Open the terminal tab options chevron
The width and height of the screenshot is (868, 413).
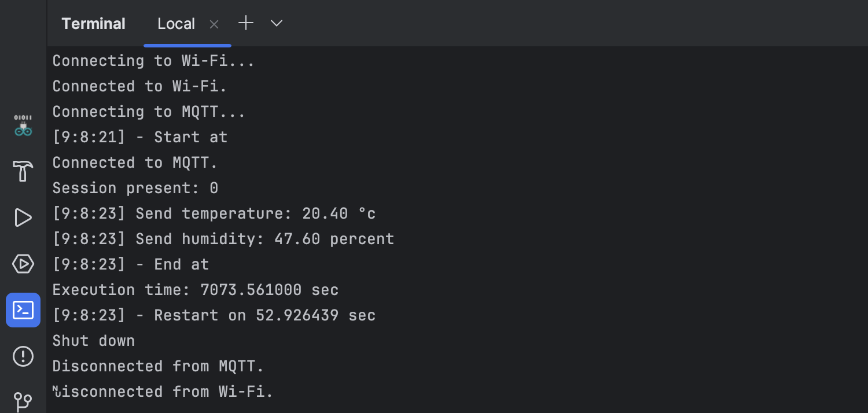click(x=276, y=23)
